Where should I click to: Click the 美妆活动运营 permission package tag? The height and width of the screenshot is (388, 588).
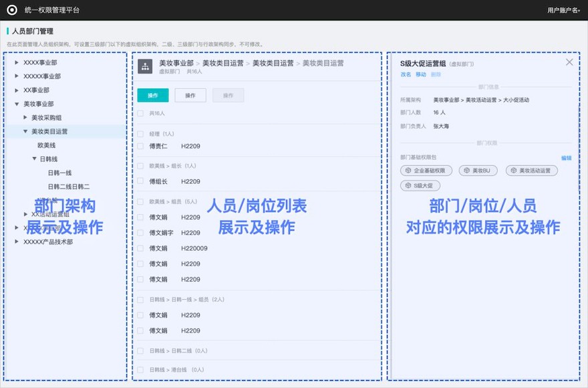pos(531,171)
